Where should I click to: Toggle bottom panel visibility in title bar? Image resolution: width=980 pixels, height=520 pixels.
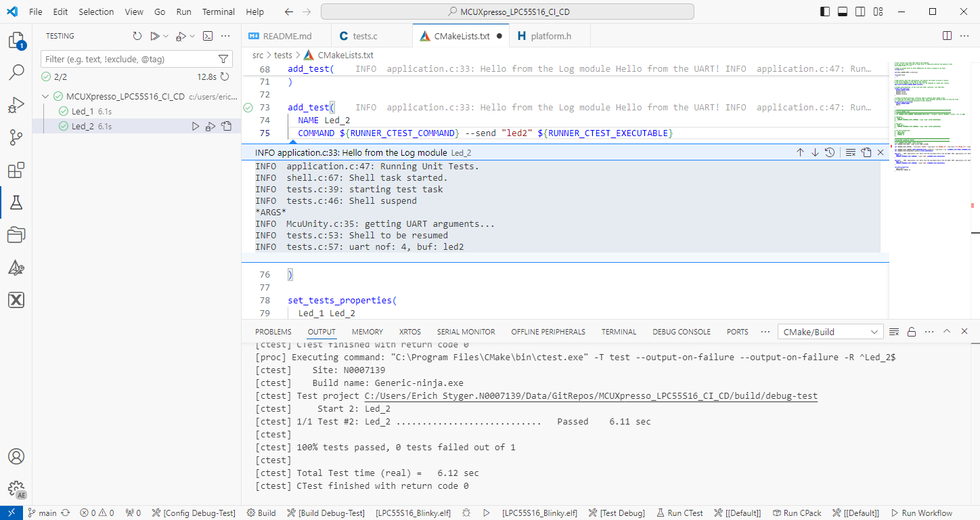843,12
